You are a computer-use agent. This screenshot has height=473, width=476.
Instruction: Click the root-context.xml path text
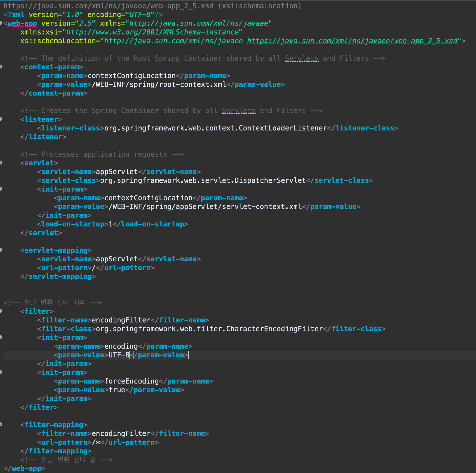pos(192,84)
